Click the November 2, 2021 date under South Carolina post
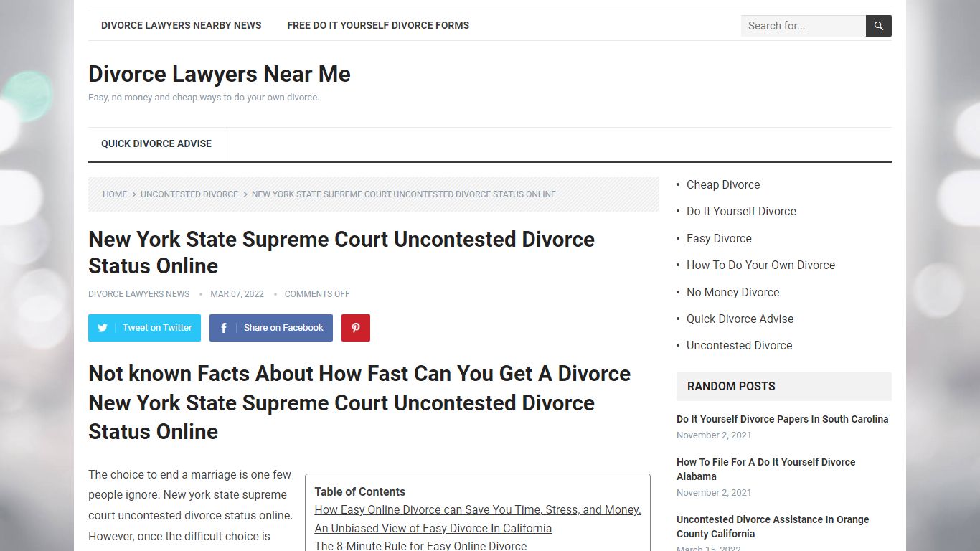The height and width of the screenshot is (551, 980). click(714, 435)
